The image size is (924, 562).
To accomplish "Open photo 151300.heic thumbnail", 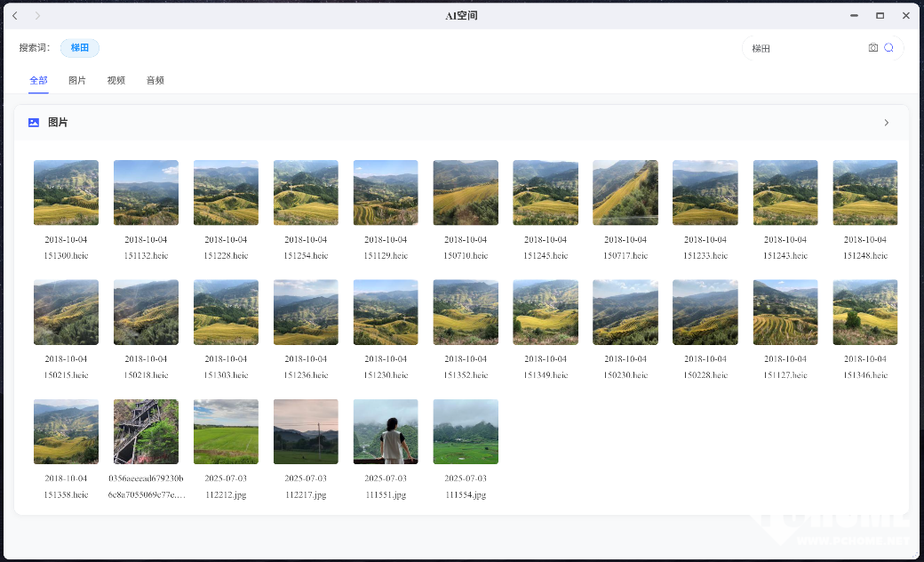I will tap(66, 192).
